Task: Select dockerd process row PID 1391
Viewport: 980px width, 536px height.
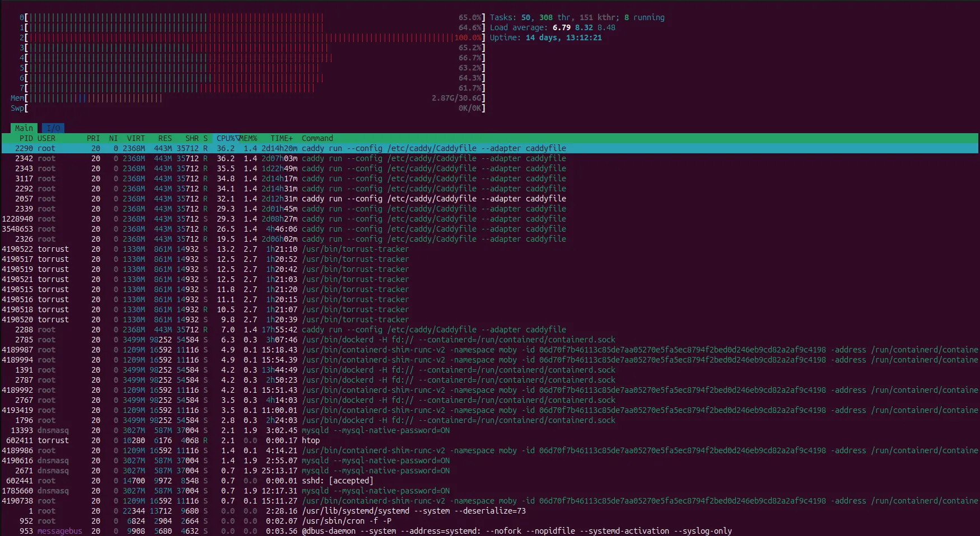Action: [x=490, y=370]
